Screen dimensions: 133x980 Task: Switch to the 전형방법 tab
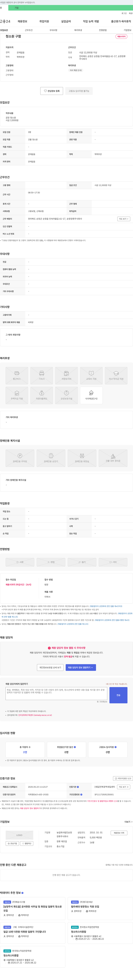tap(103, 30)
